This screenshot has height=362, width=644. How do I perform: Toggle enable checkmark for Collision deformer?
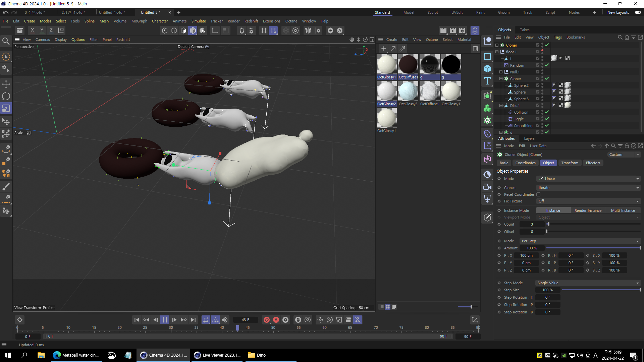[x=547, y=112]
